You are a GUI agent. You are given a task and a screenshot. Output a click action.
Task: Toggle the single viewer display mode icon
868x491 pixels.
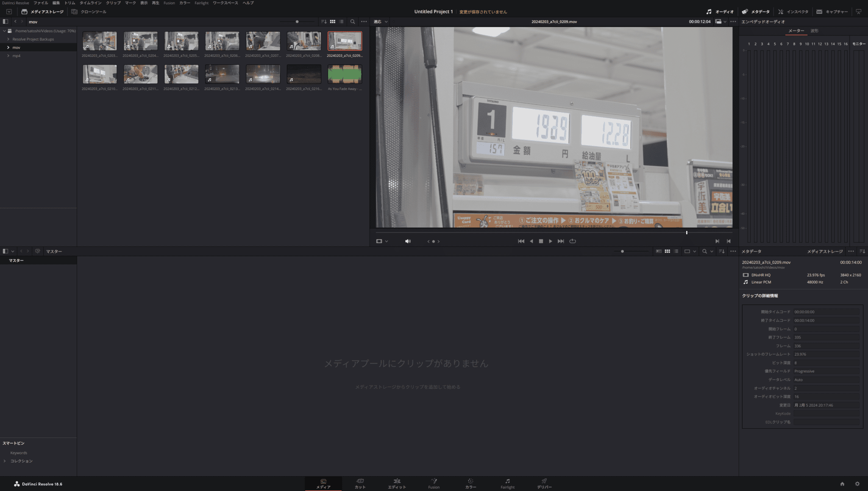pos(380,241)
